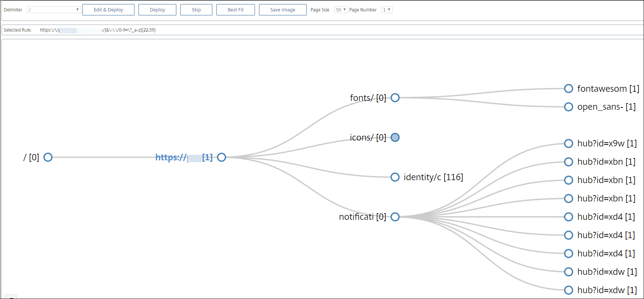The height and width of the screenshot is (299, 644).
Task: Click the root "/ [0]" node circle
Action: pyautogui.click(x=48, y=157)
